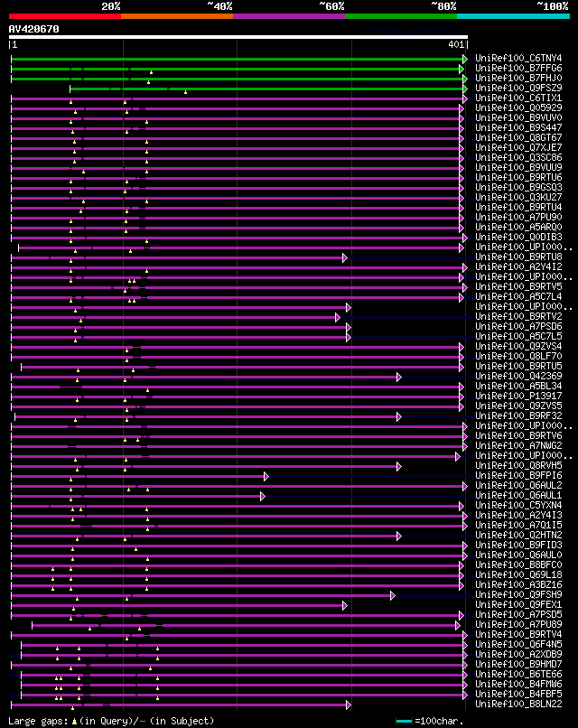
Task: Click the UniRef100_Q0DIB3 label
Action: pos(518,237)
